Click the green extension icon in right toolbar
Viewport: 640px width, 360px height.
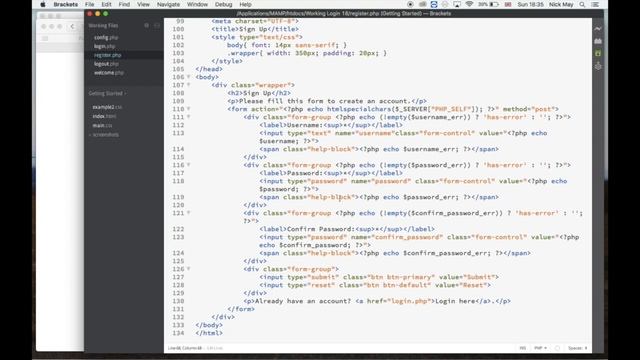point(598,53)
